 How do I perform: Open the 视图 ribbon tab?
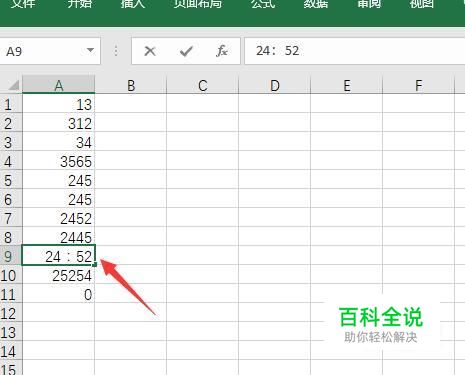[422, 3]
